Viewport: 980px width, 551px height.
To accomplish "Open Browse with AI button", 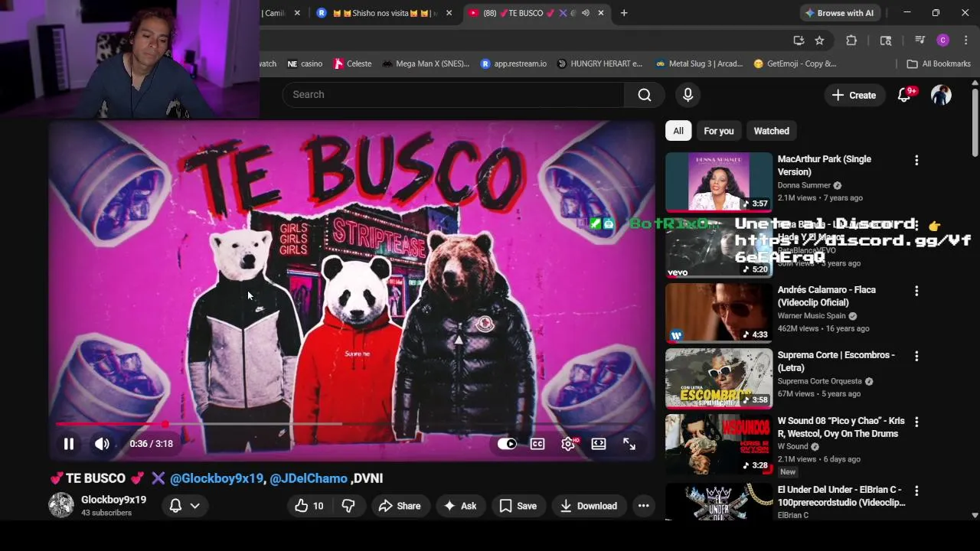I will tap(838, 13).
